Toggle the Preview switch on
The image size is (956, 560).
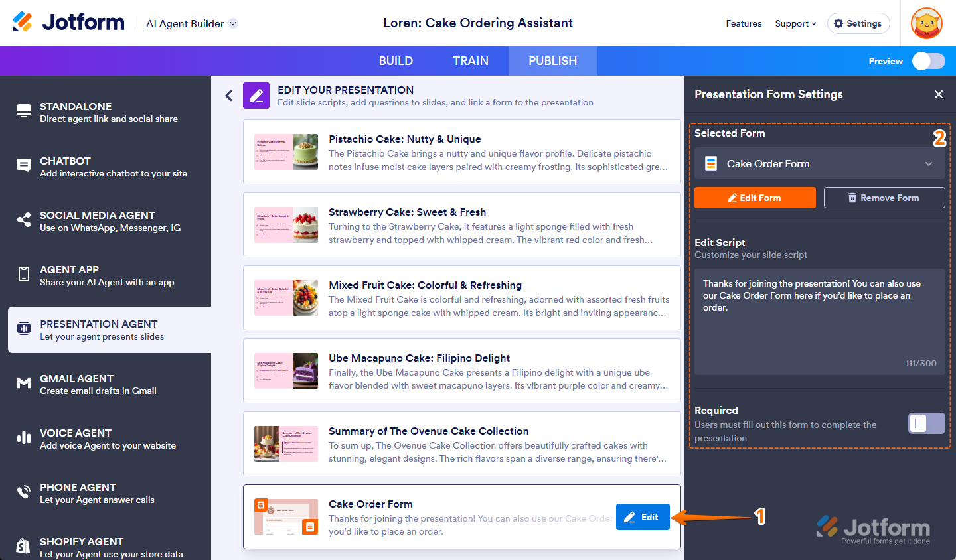point(928,61)
